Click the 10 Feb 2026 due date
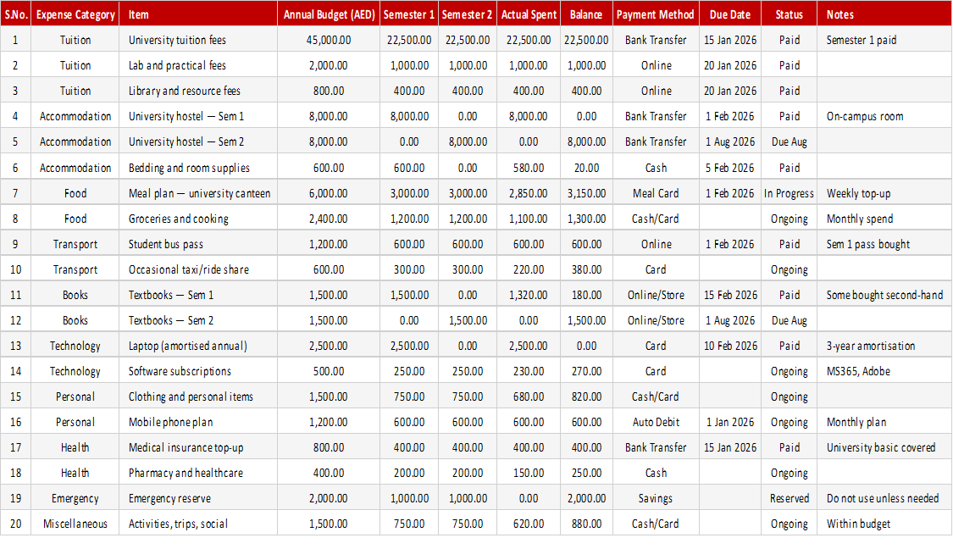 [730, 346]
